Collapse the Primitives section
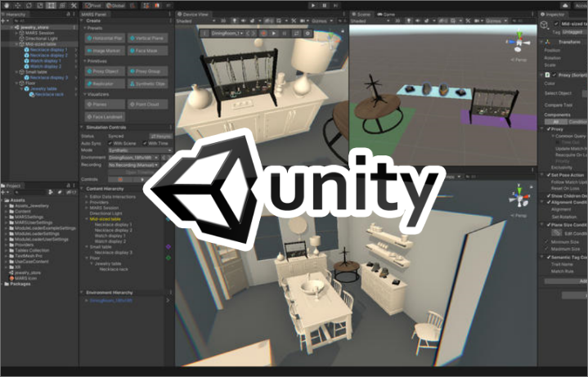 [x=85, y=61]
